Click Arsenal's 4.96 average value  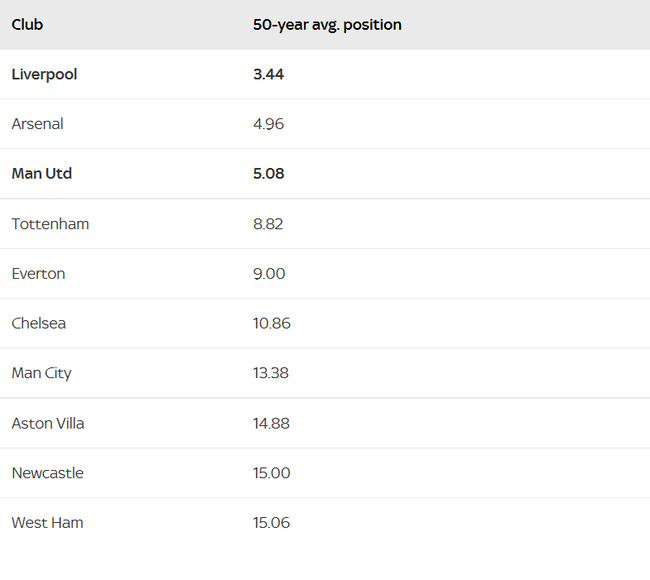[x=268, y=124]
